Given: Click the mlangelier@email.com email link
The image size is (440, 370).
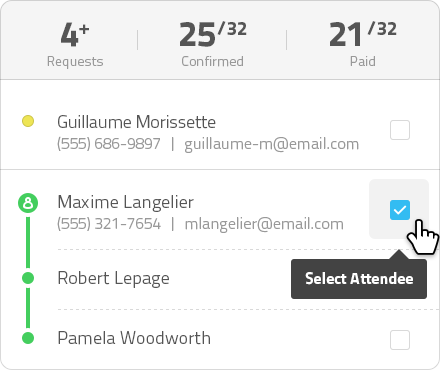Looking at the screenshot, I should (x=264, y=224).
